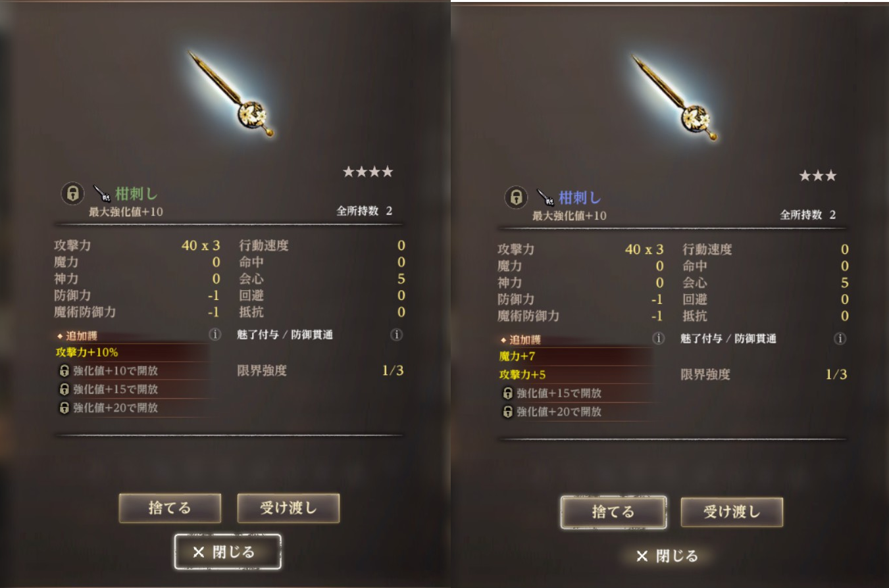
Task: Click 追加護 info icon in right panel
Action: pyautogui.click(x=658, y=338)
